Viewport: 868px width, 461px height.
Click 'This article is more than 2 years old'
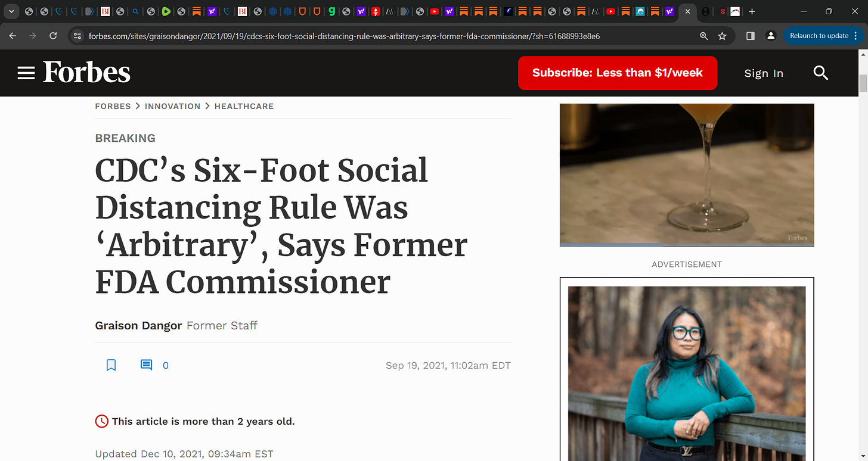tap(203, 421)
